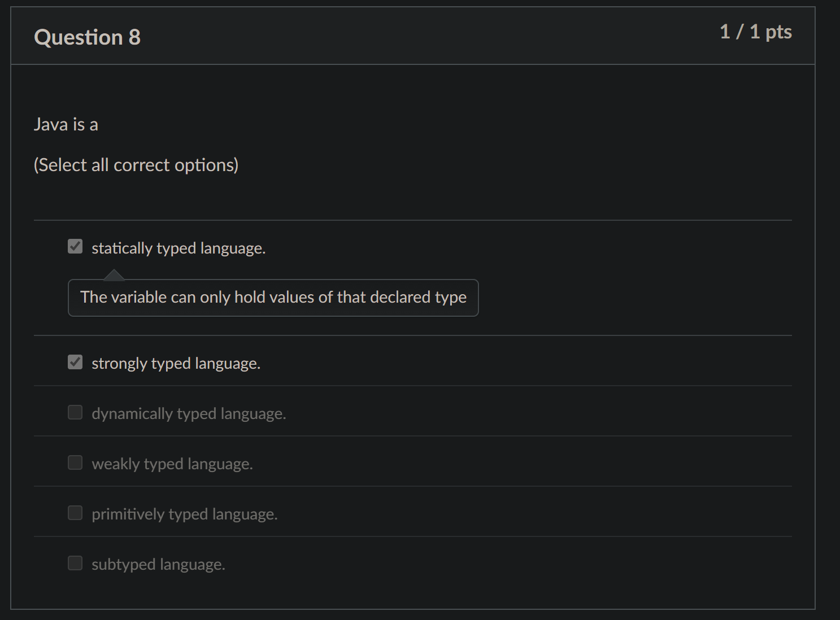The width and height of the screenshot is (840, 620).
Task: Tick the dynamically typed language checkbox
Action: (x=75, y=412)
